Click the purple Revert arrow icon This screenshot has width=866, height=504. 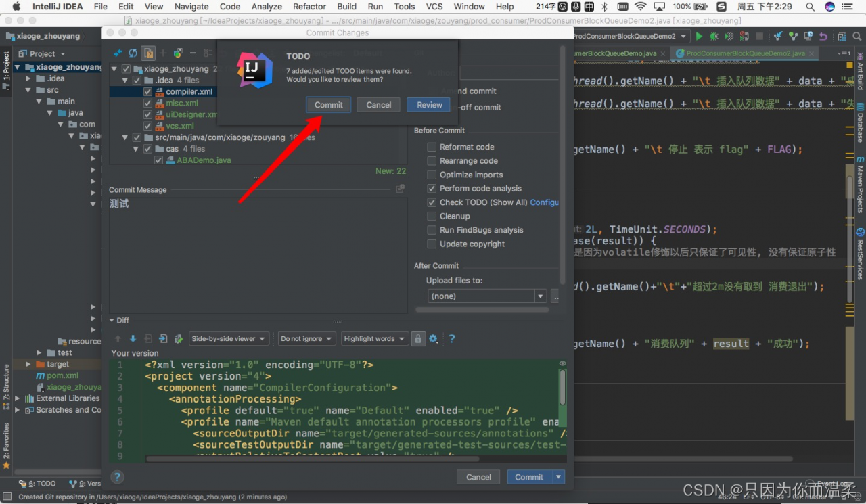[823, 36]
